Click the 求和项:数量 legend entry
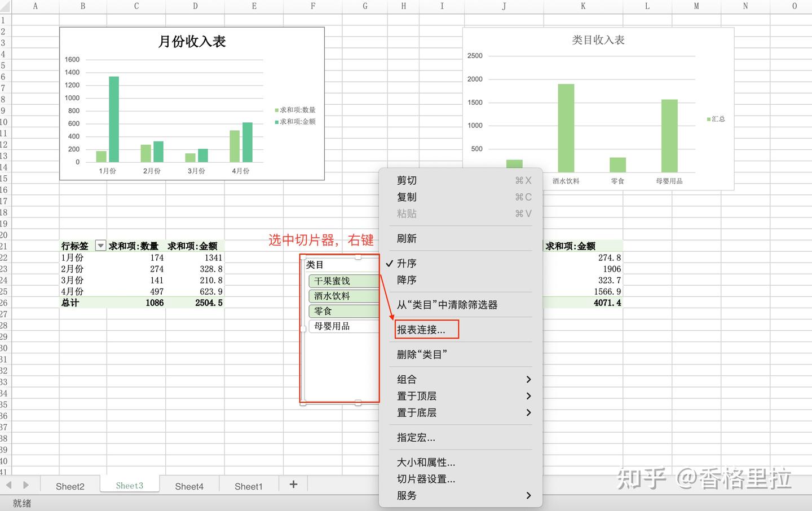812x511 pixels. pos(295,110)
